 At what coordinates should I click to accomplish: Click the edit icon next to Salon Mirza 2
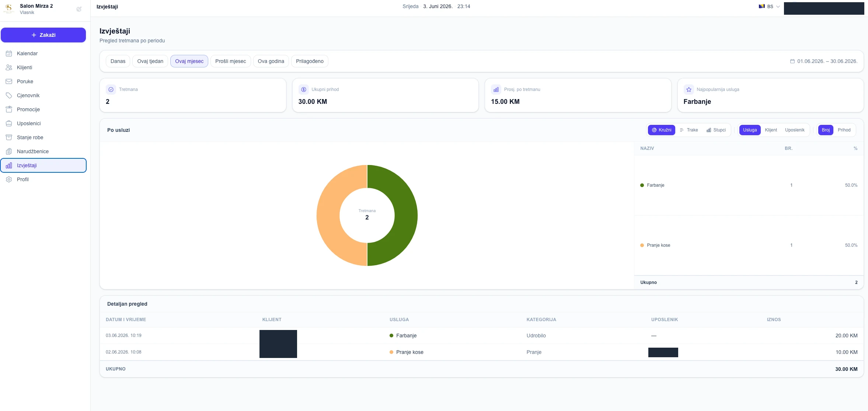pos(79,9)
